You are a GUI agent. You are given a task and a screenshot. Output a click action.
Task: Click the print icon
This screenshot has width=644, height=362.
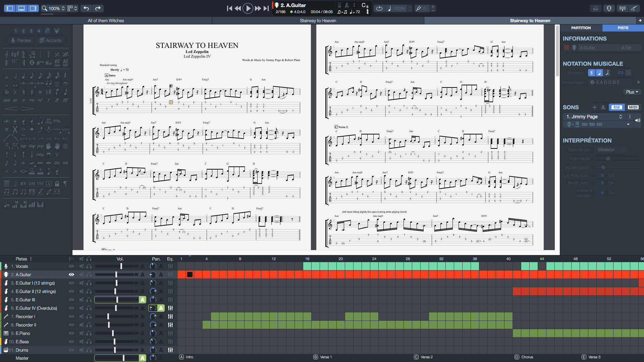(595, 8)
